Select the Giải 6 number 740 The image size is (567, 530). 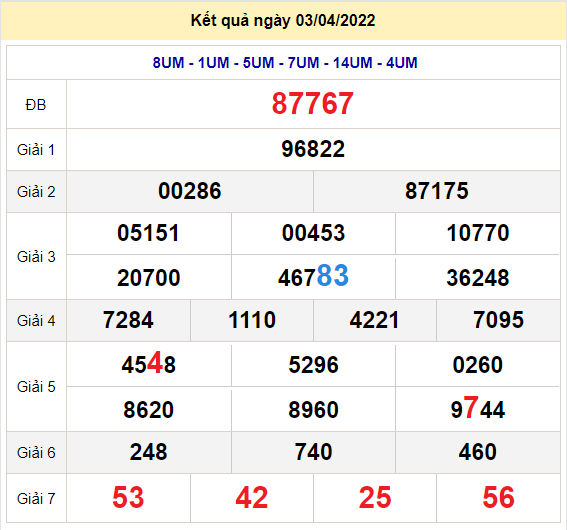click(313, 452)
